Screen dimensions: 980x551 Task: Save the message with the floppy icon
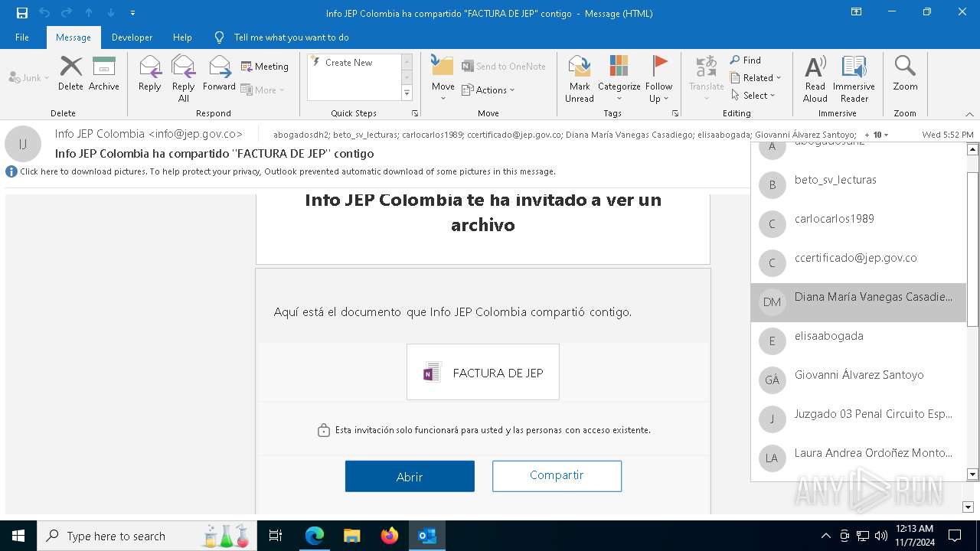pos(22,13)
